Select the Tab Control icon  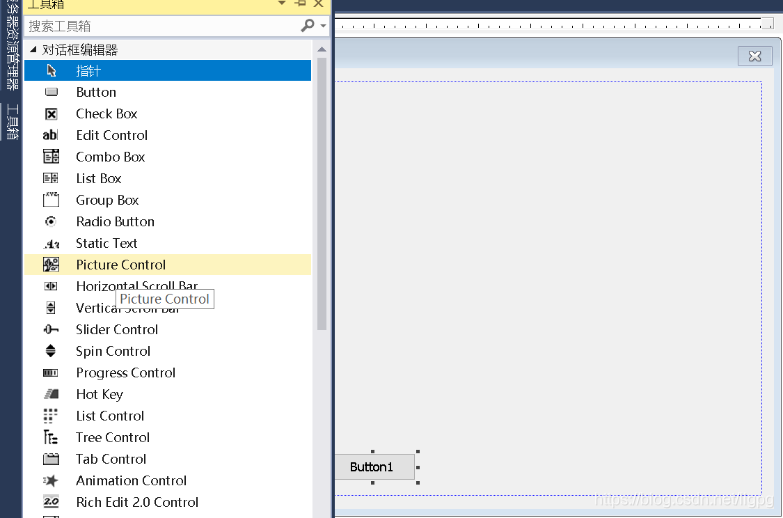click(x=51, y=459)
